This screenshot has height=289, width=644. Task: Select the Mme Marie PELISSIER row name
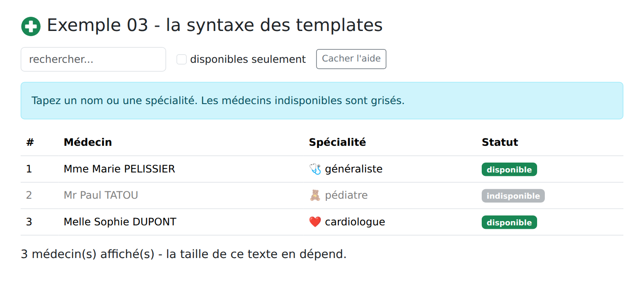click(119, 169)
